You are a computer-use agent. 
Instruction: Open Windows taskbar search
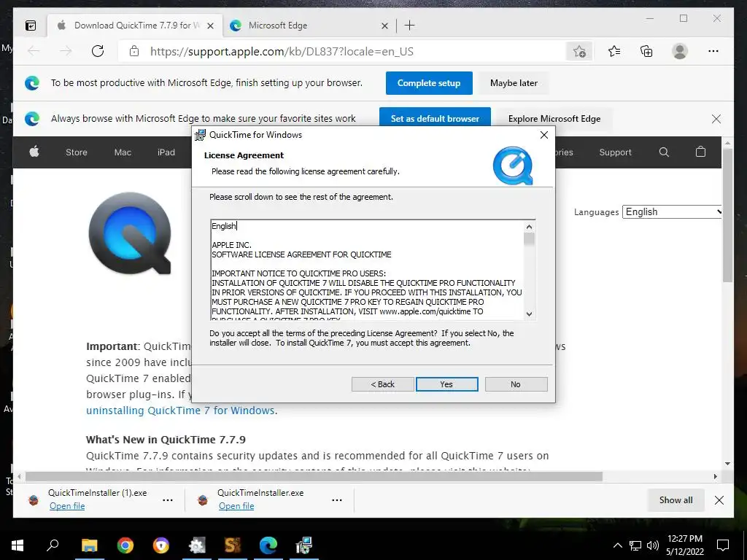pyautogui.click(x=53, y=545)
